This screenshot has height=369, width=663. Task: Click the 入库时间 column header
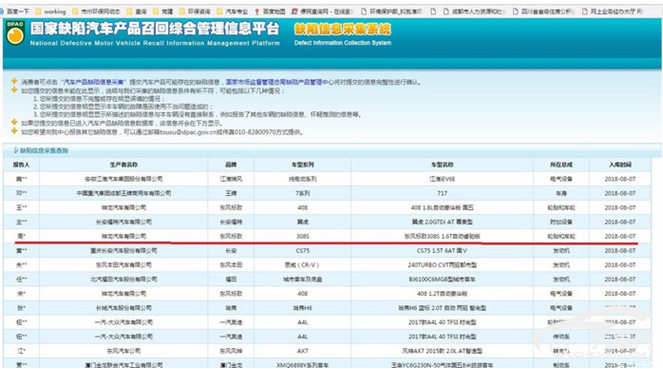(620, 164)
